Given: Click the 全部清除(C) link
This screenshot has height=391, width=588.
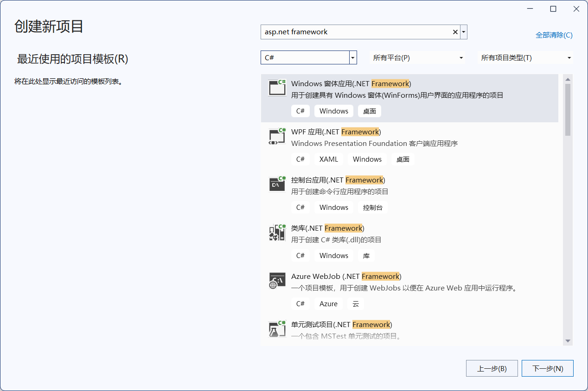Looking at the screenshot, I should pyautogui.click(x=554, y=35).
